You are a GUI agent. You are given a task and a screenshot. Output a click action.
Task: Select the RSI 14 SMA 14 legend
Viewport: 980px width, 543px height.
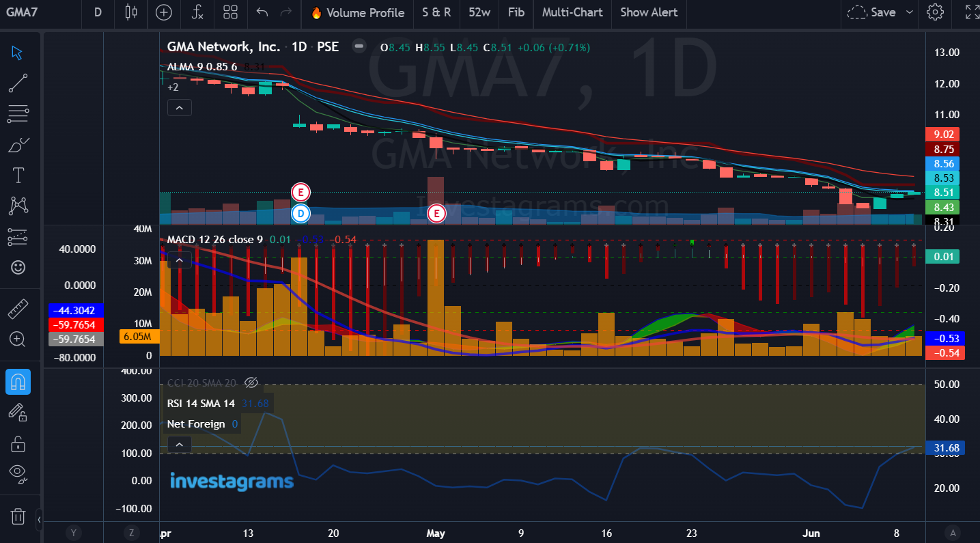click(201, 403)
